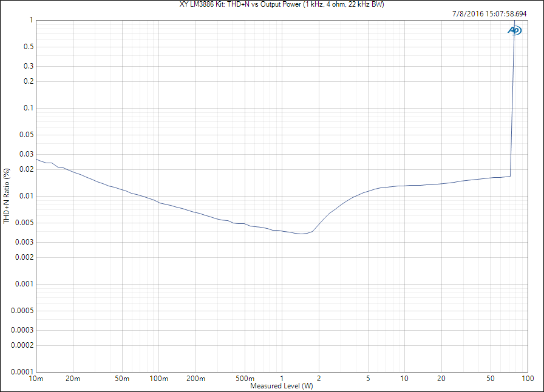Click the THD+N Ratio (%) axis label
This screenshot has height=392, width=544.
pos(7,196)
